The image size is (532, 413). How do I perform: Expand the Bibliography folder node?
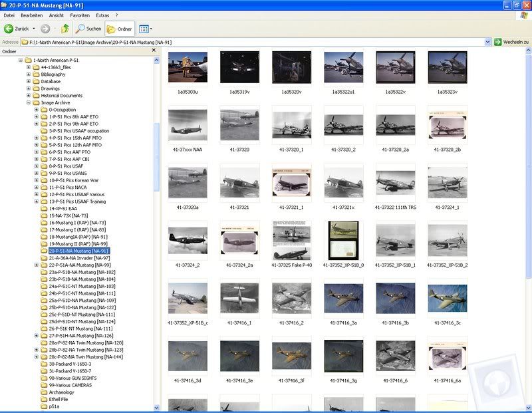29,74
